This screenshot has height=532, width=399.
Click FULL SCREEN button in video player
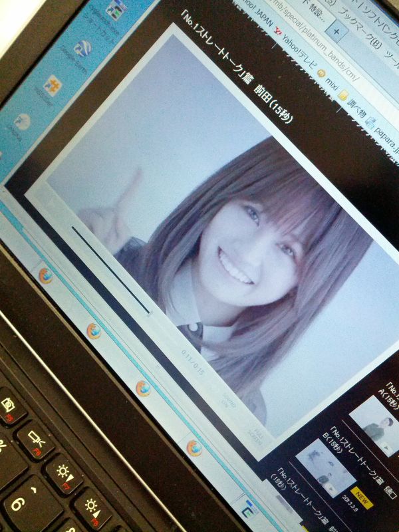coord(257,437)
